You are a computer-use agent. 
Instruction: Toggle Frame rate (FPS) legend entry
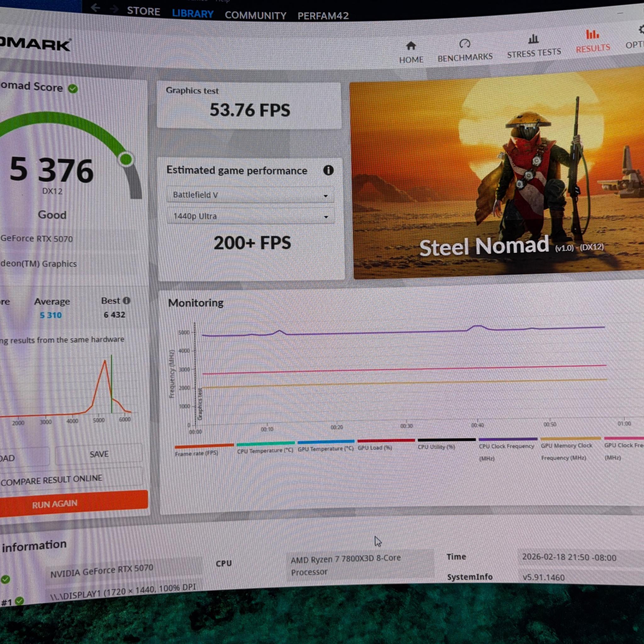204,449
